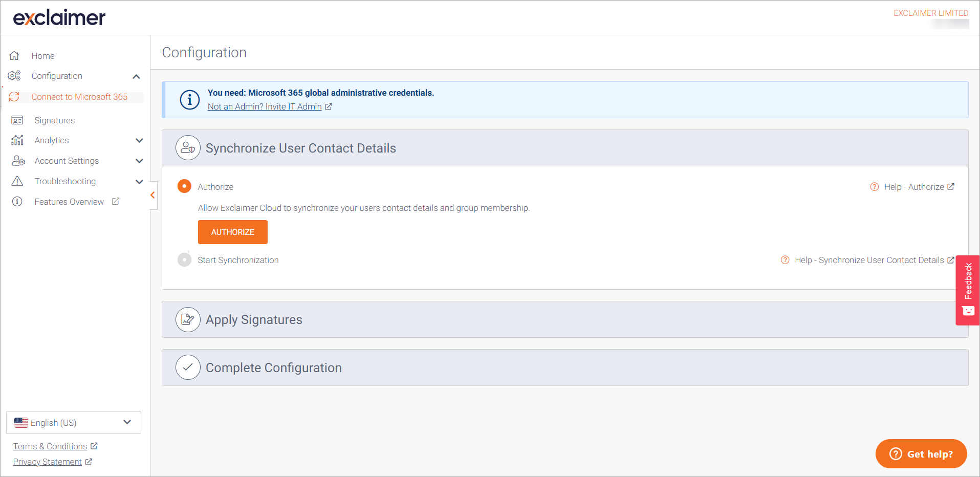Click the Signatures card icon
980x477 pixels.
tap(17, 120)
